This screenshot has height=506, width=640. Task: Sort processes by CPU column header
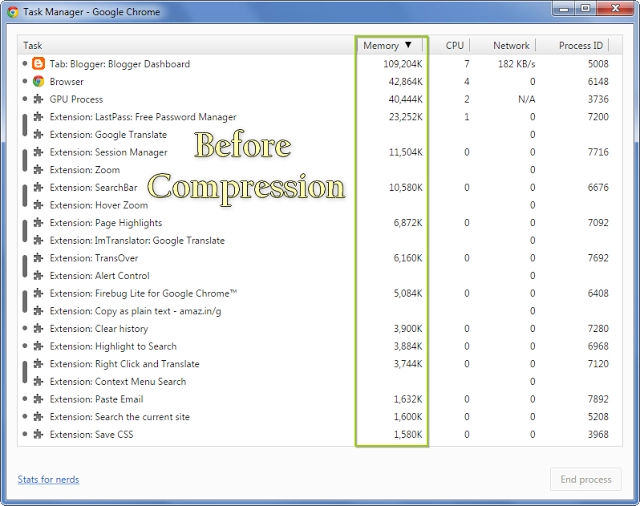pyautogui.click(x=449, y=45)
